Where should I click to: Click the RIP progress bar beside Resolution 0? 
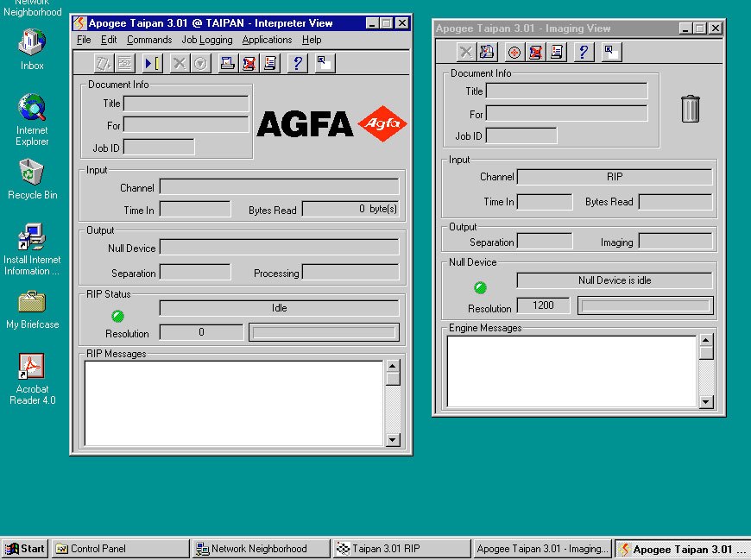coord(324,332)
